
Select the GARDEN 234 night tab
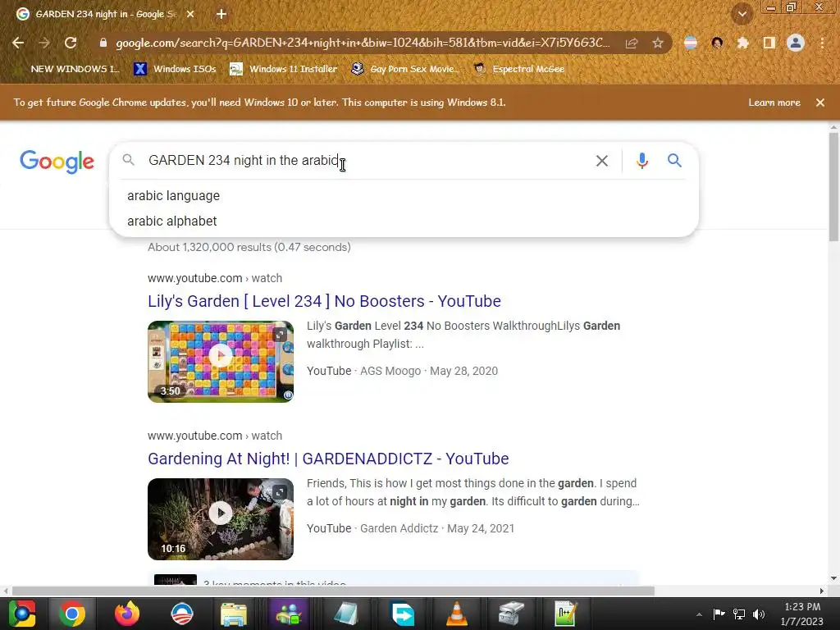click(105, 15)
